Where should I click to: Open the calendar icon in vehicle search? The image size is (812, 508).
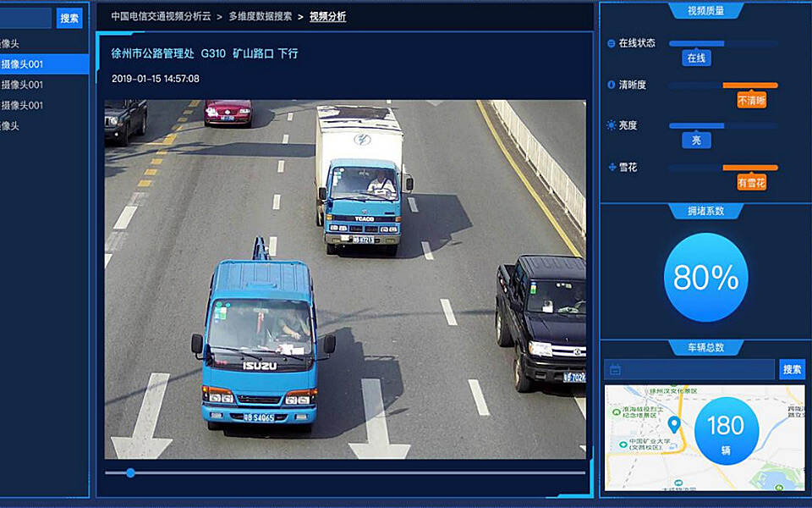[x=615, y=370]
